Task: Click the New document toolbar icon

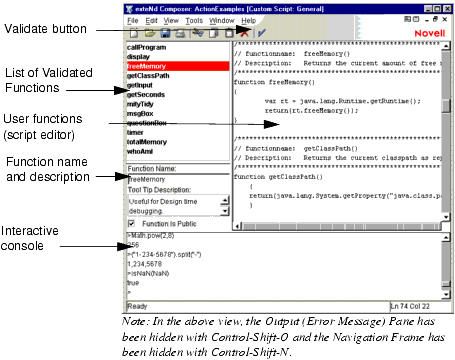Action: click(x=134, y=33)
